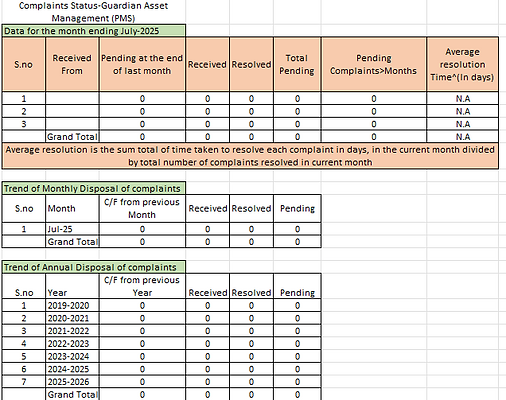506x400 pixels.
Task: Select the 'Pending' header in the monthly trend table
Action: [297, 208]
